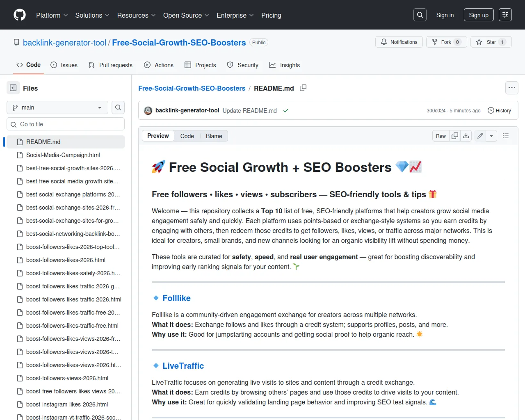
Task: Edit this file with pencil icon
Action: pyautogui.click(x=480, y=136)
